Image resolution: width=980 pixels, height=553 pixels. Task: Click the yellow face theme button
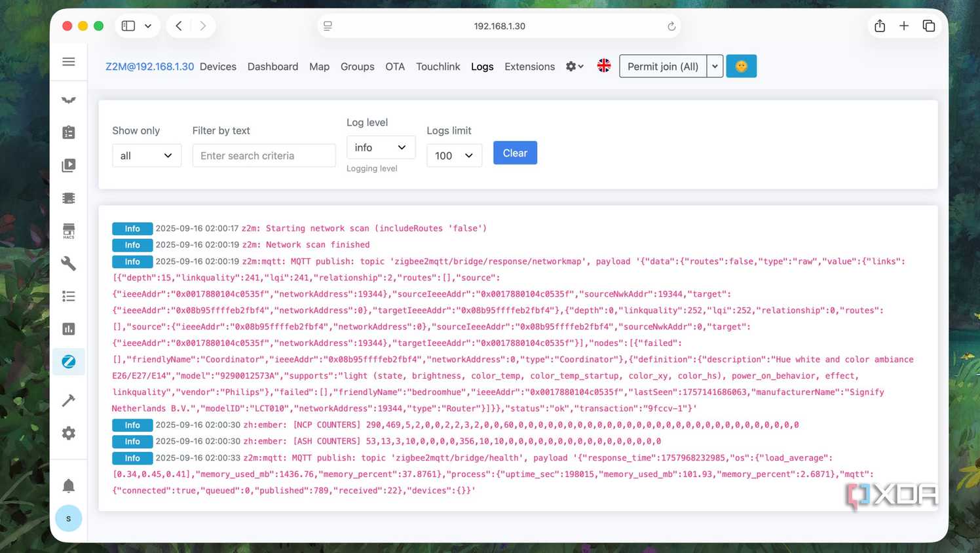click(741, 66)
